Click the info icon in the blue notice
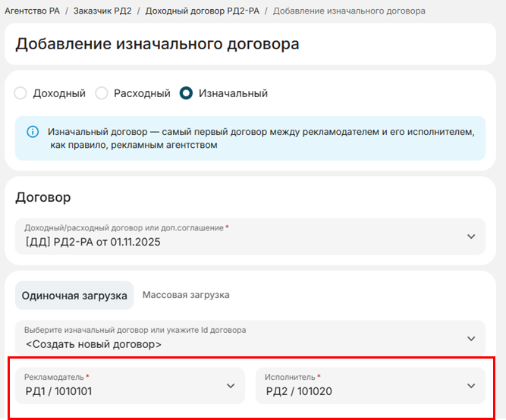Viewport: 506px width, 420px height. (33, 131)
